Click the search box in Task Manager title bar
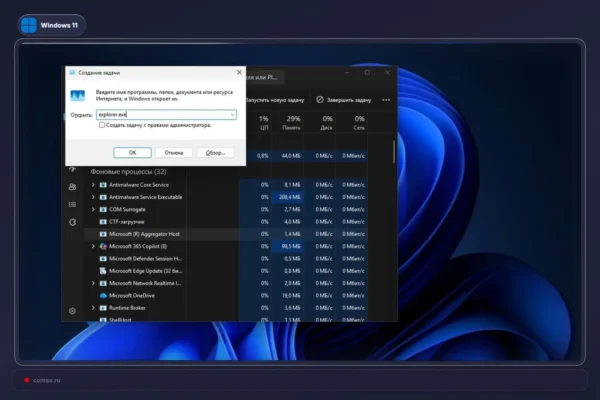 pyautogui.click(x=264, y=77)
